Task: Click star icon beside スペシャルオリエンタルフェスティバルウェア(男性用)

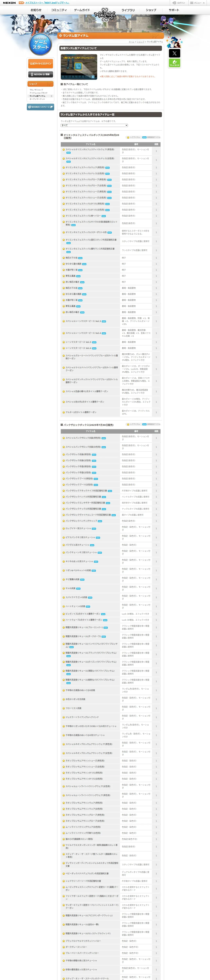Action: tap(64, 149)
